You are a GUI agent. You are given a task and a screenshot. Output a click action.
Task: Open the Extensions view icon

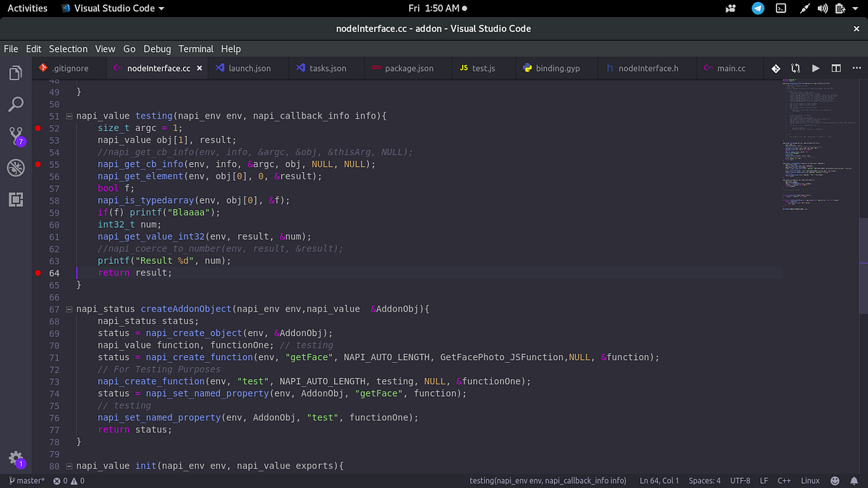[16, 200]
